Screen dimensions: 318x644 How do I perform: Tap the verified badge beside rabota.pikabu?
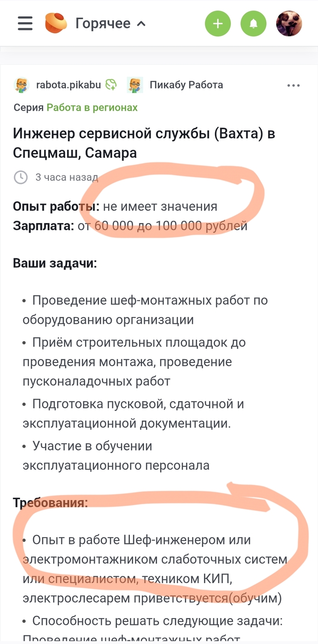[x=111, y=85]
